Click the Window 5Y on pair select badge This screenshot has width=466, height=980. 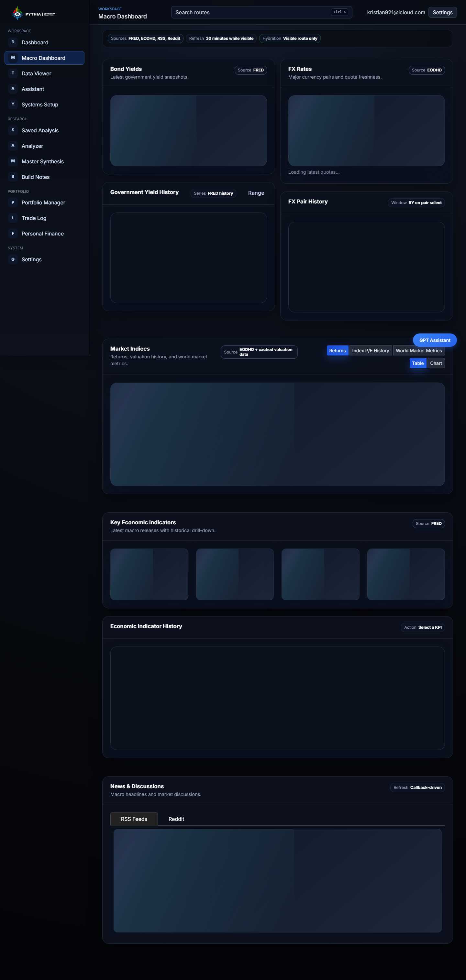pos(416,202)
